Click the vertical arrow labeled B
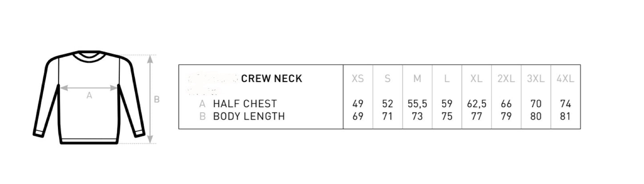The image size is (644, 184). coord(150,99)
